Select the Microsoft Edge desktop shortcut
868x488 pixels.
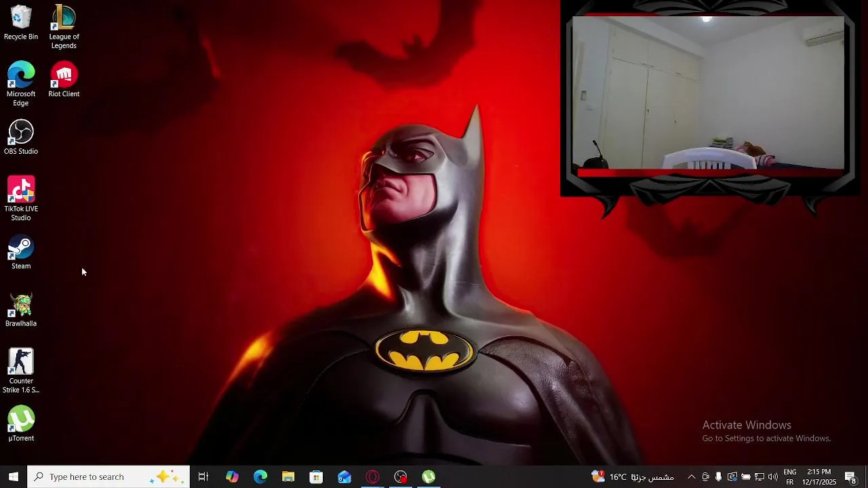[21, 84]
